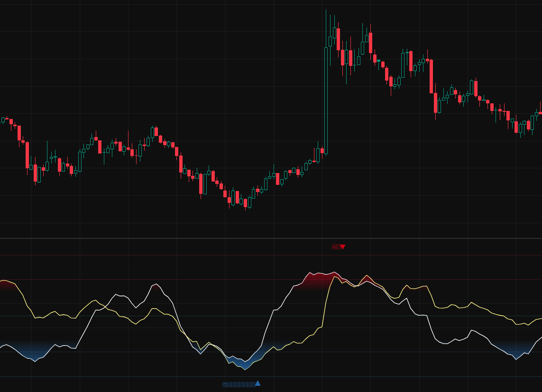Image resolution: width=542 pixels, height=392 pixels.
Task: Select the tallest green breakout candlestick
Action: tap(326, 100)
